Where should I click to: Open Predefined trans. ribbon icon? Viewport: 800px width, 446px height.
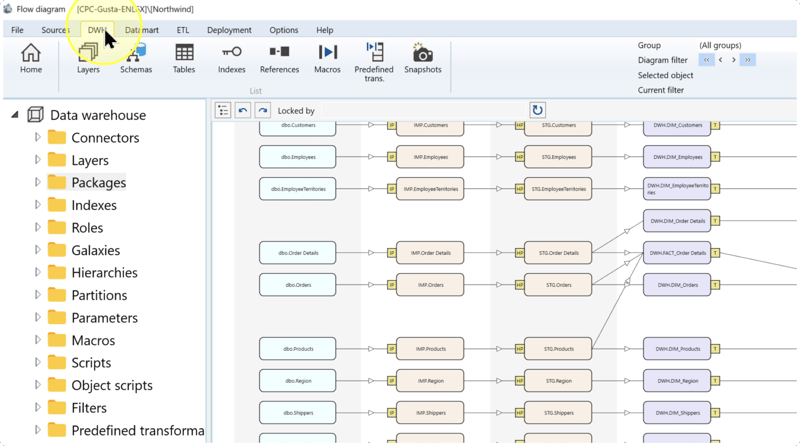click(374, 62)
